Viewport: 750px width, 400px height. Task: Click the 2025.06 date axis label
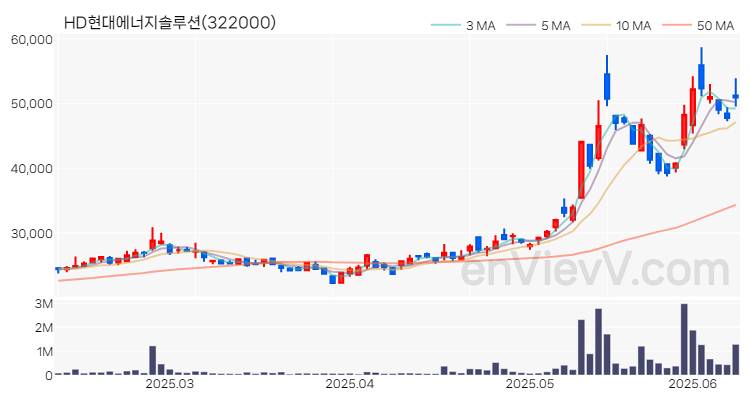[x=693, y=384]
